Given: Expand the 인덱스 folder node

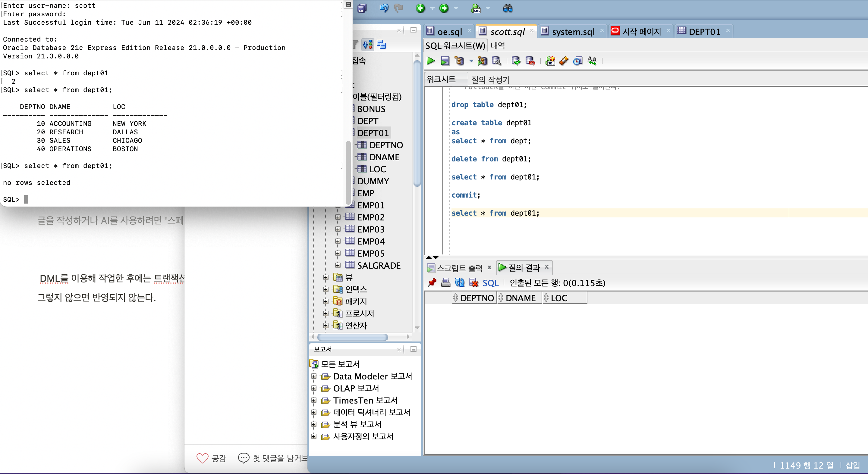Looking at the screenshot, I should point(325,289).
